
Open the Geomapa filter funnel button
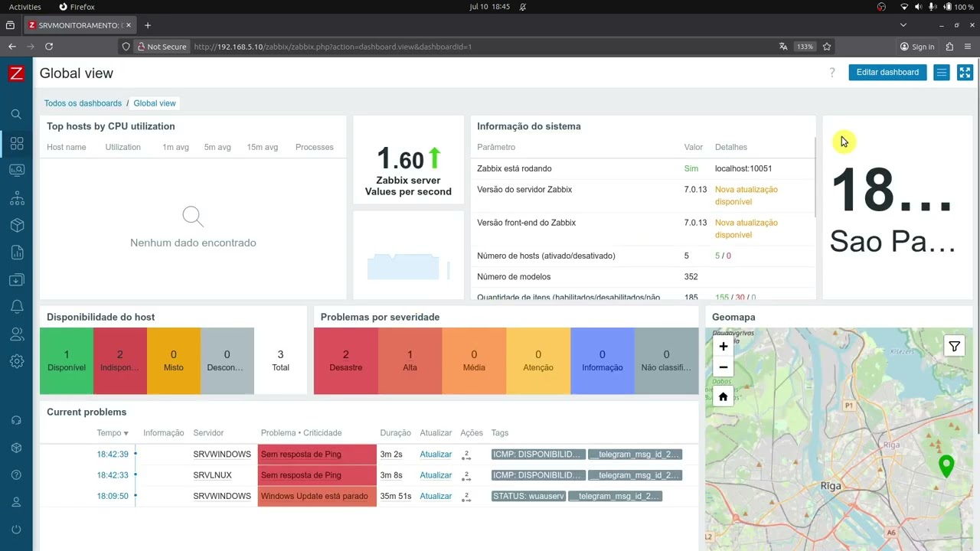pos(954,347)
